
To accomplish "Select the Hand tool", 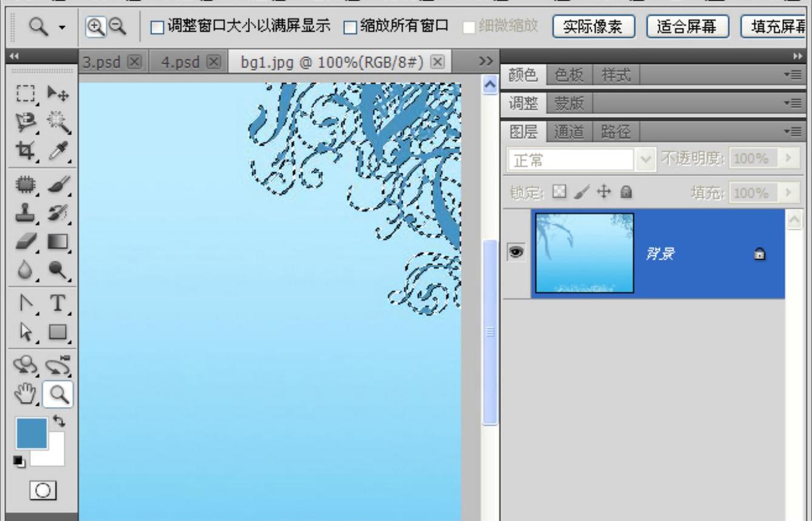I will click(25, 395).
